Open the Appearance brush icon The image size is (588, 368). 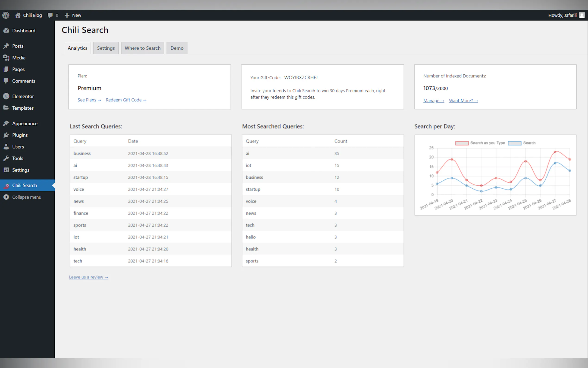6,123
